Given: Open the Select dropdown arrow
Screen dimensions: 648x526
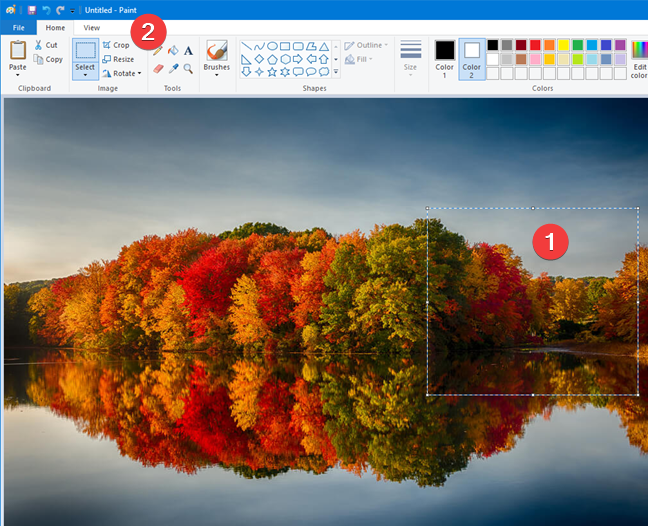Looking at the screenshot, I should (85, 75).
